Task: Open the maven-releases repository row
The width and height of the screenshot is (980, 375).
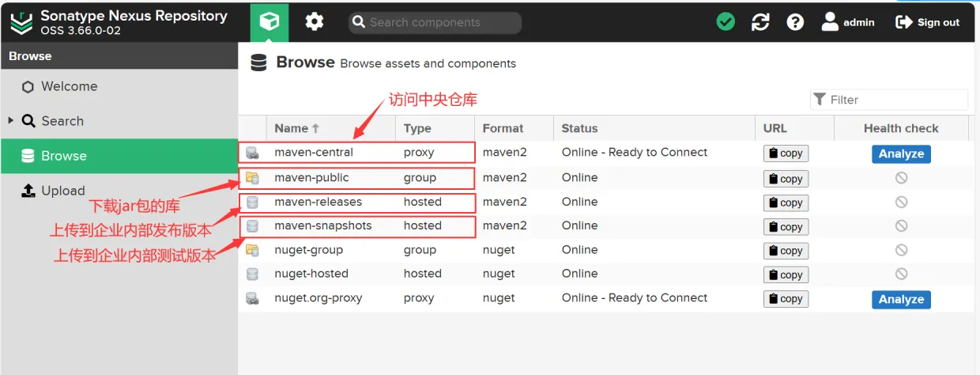Action: [605, 203]
